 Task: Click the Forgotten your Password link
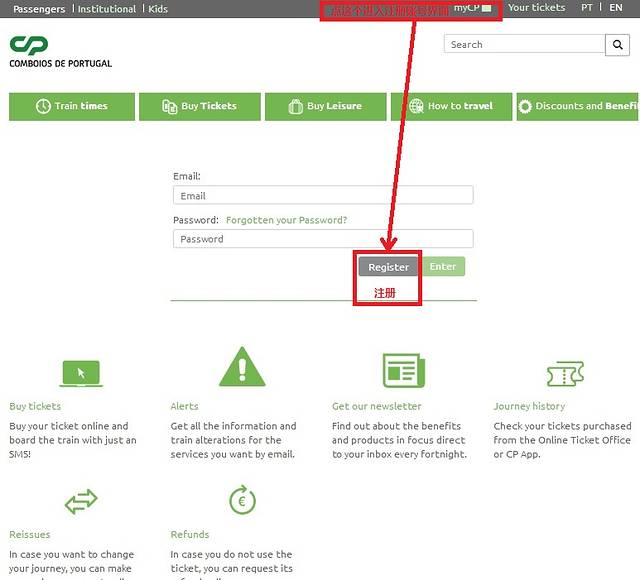[x=286, y=220]
